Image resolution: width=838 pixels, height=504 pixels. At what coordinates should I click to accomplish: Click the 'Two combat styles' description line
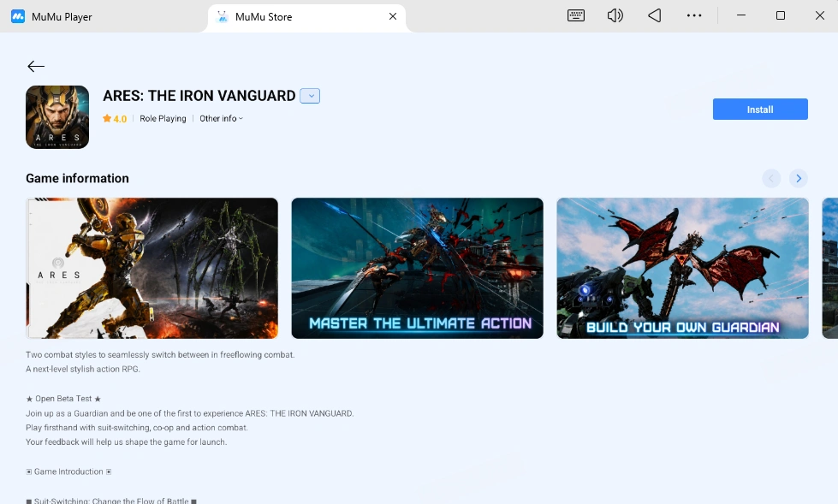point(160,355)
